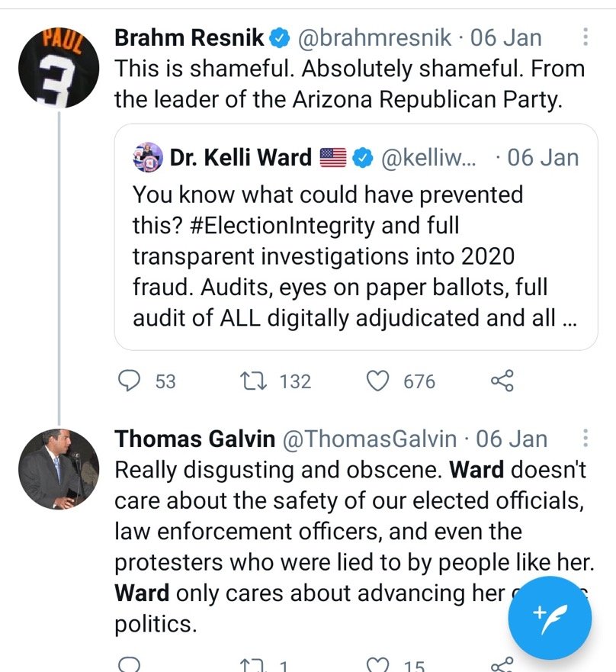Visit the @ThomasGalvin handle
The height and width of the screenshot is (672, 616).
[371, 439]
